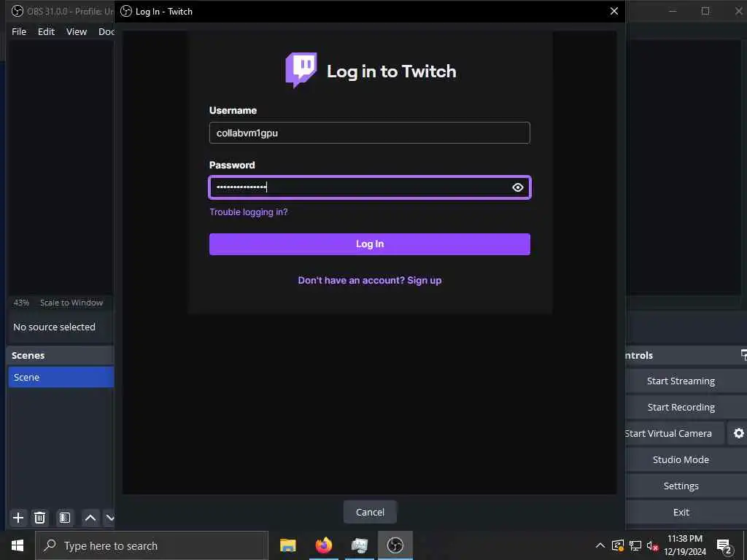747x560 pixels.
Task: Focus the Password input field
Action: (370, 187)
